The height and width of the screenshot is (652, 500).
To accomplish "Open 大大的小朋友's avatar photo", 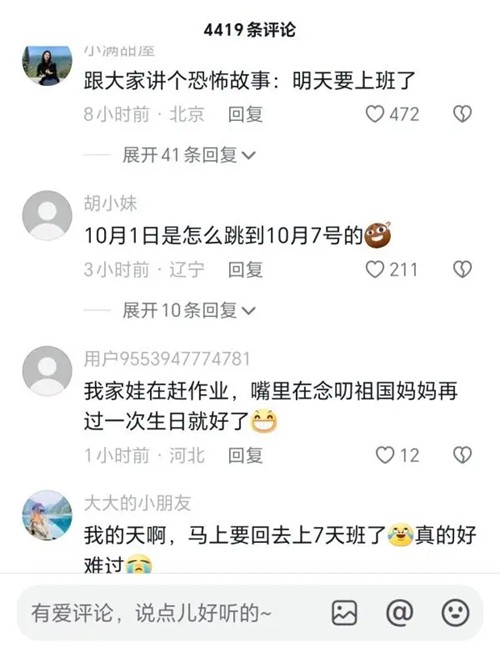I will coord(47,515).
